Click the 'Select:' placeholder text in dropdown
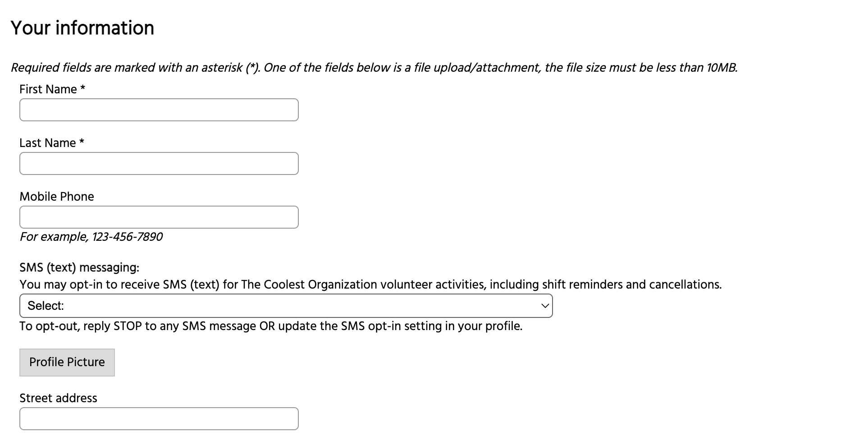Image resolution: width=868 pixels, height=441 pixels. click(x=46, y=306)
